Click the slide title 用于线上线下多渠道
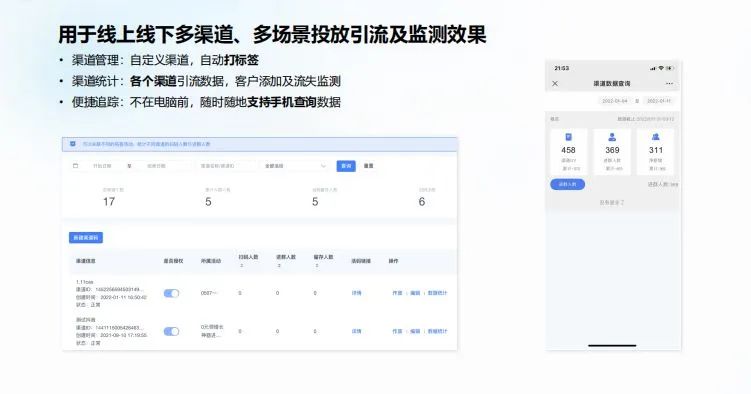This screenshot has height=394, width=751. coord(272,34)
